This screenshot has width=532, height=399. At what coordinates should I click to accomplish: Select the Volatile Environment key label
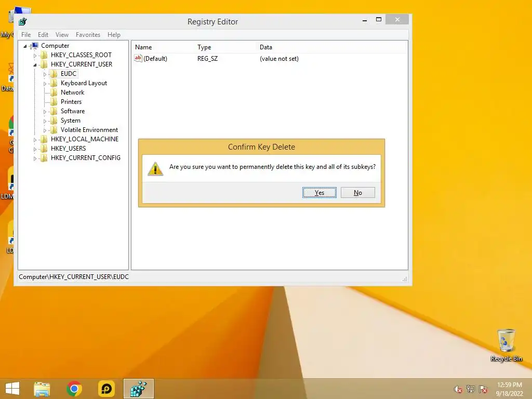[x=89, y=129]
